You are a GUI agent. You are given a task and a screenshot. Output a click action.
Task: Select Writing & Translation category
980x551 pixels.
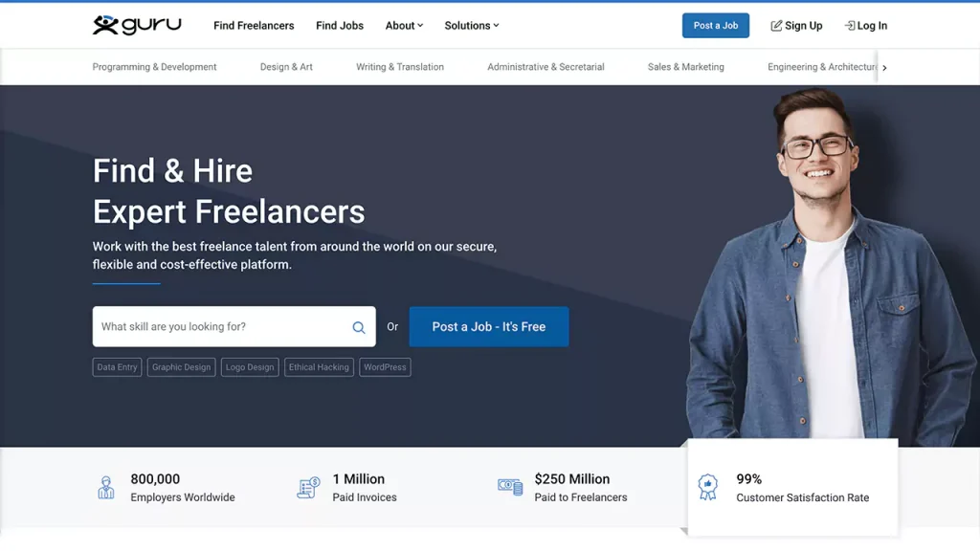click(400, 67)
